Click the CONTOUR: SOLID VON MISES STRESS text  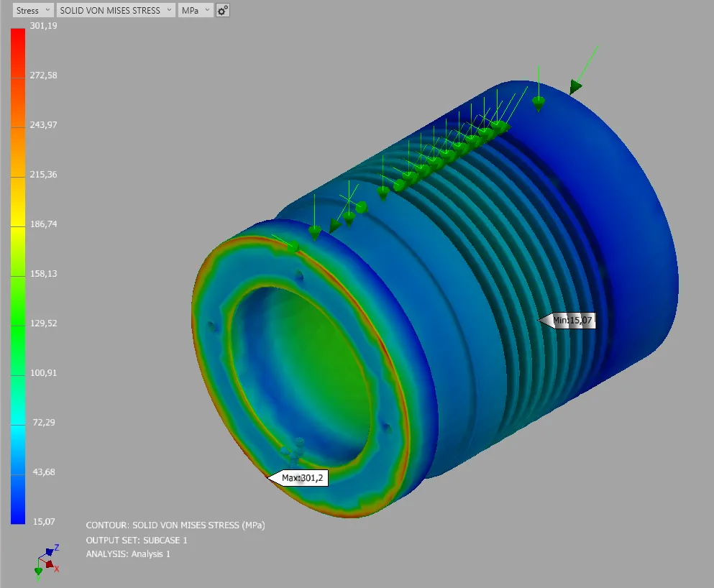click(x=175, y=525)
